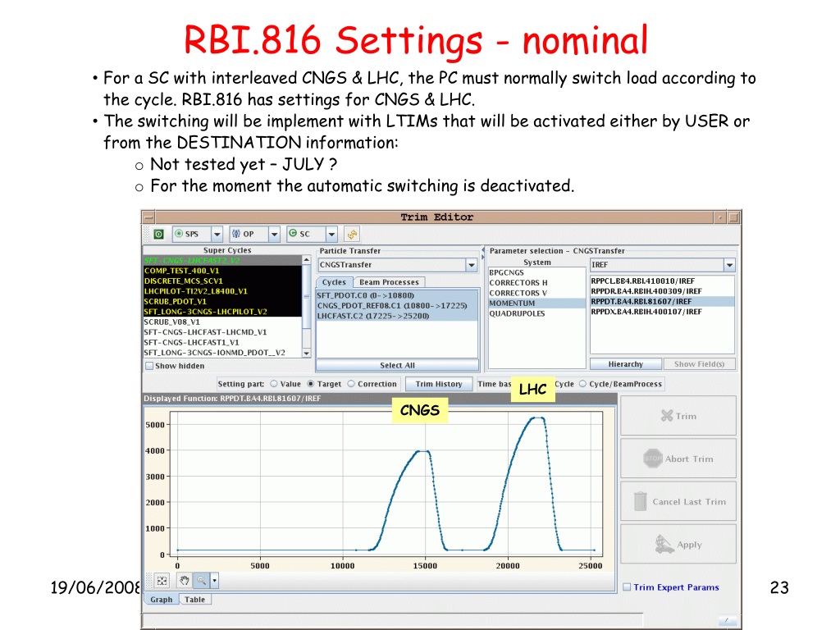Click Super Cycles list scroll up arrow
The height and width of the screenshot is (630, 840).
coord(307,260)
